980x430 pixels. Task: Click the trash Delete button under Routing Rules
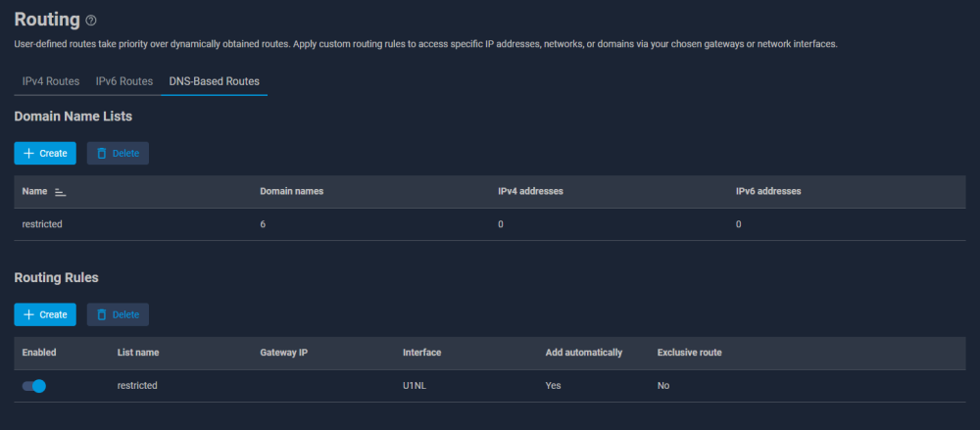118,314
